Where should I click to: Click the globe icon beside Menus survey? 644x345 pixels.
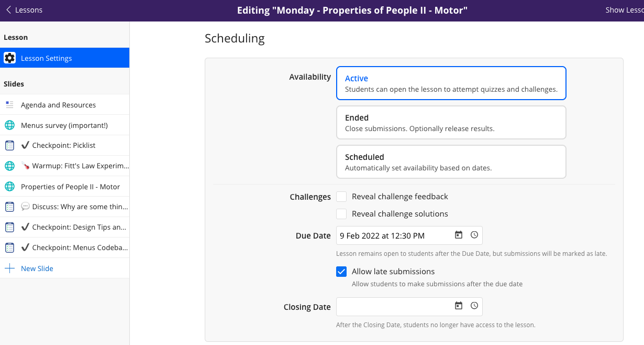pyautogui.click(x=9, y=125)
